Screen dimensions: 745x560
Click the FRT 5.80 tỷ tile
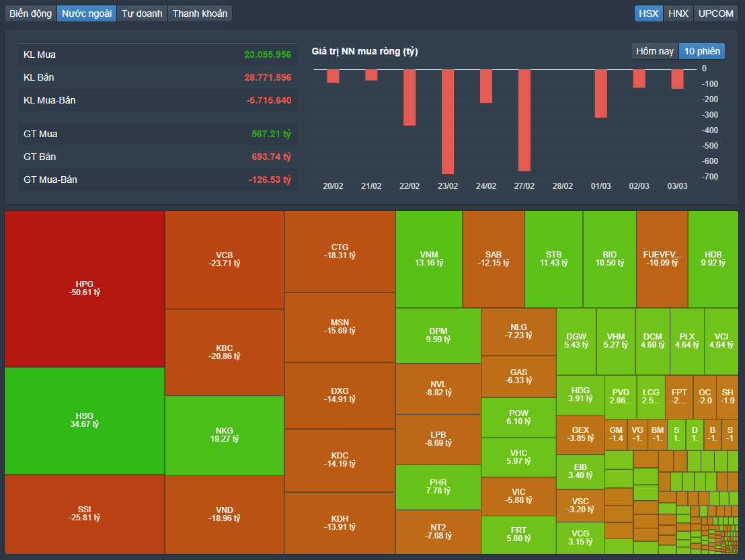tap(518, 535)
